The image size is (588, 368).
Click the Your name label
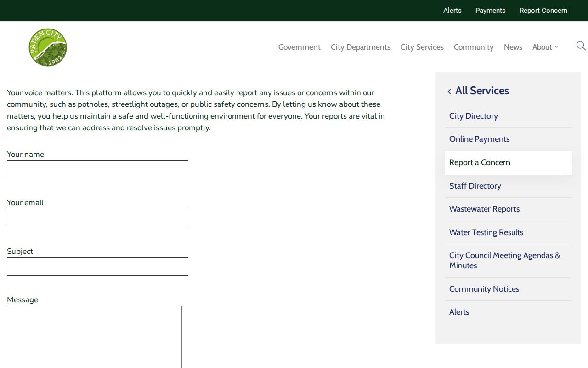[25, 154]
